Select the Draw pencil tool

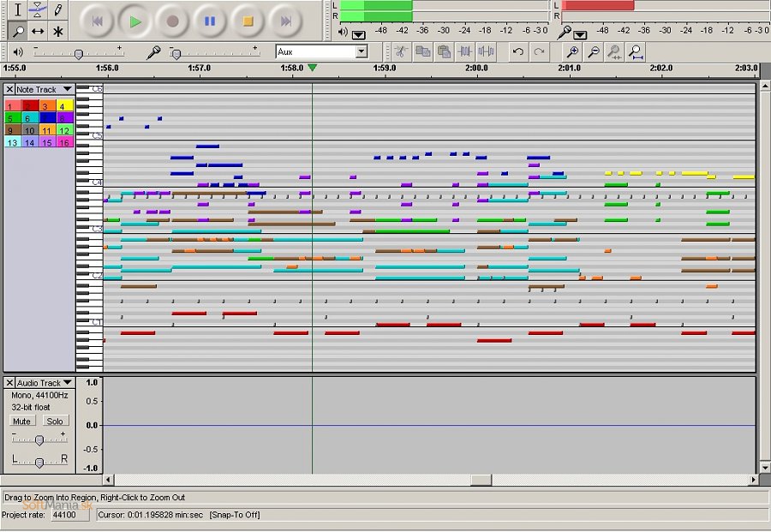pyautogui.click(x=58, y=9)
